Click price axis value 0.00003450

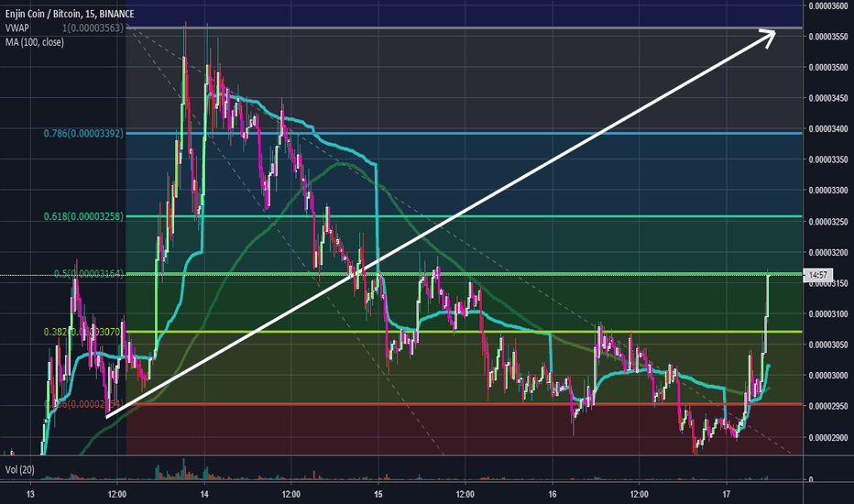coord(828,98)
